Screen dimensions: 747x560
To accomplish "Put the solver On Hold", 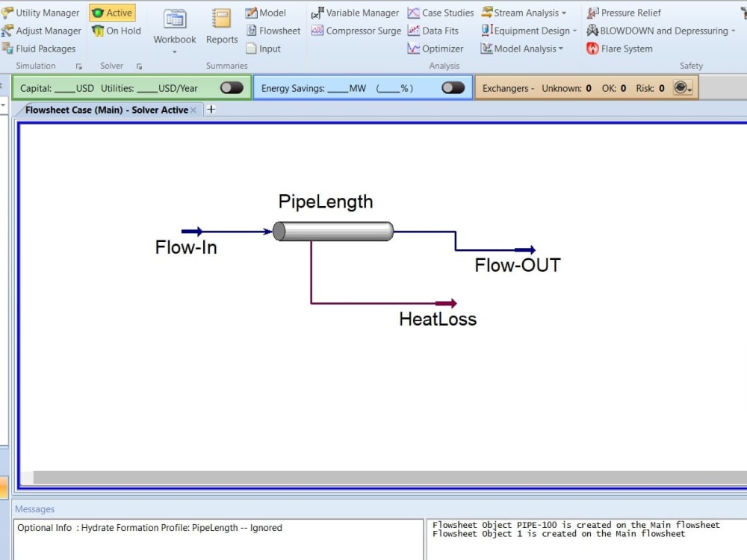I will point(117,31).
